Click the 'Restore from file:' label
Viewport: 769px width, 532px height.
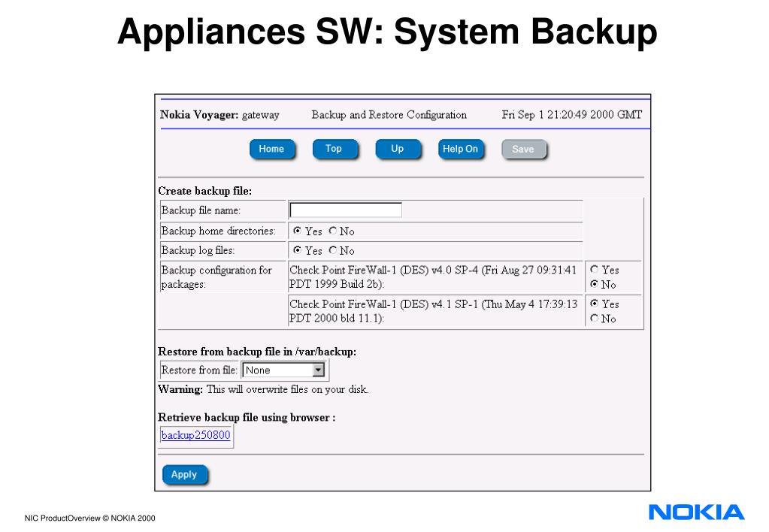199,370
